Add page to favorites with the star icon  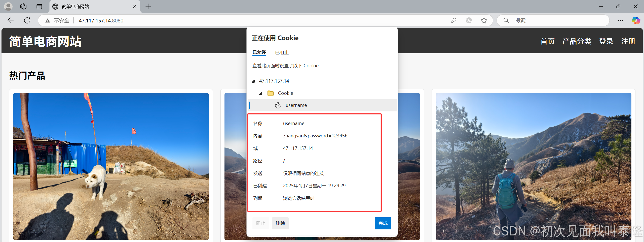click(x=483, y=20)
